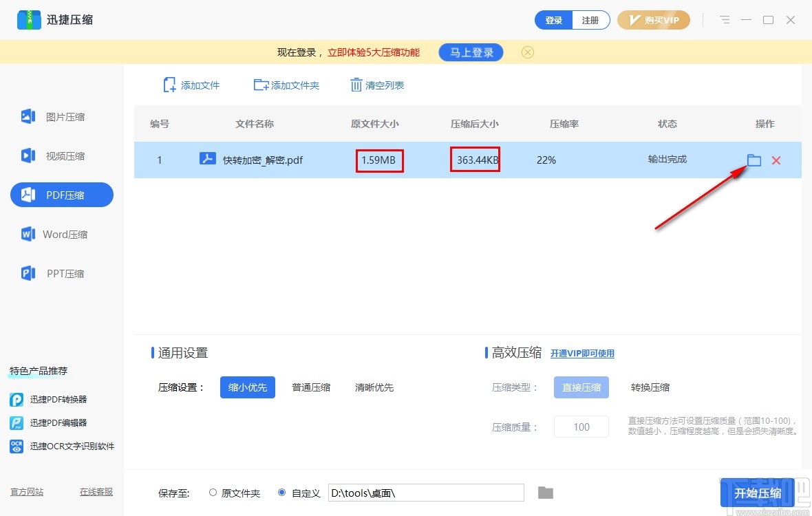The height and width of the screenshot is (516, 812).
Task: Remove 快转加密_解密.pdf with the red X
Action: click(x=776, y=160)
